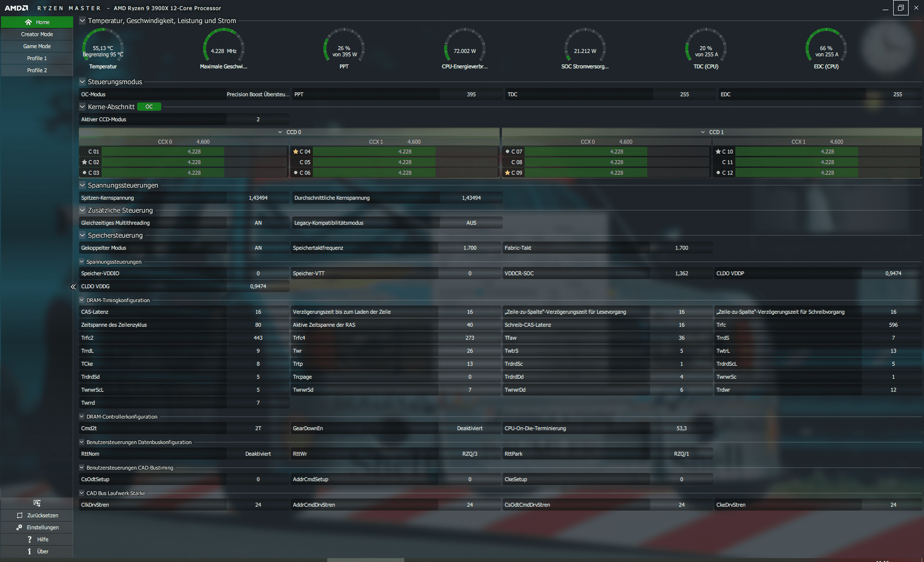Switch to Creator Mode
Image resolution: width=924 pixels, height=562 pixels.
[x=37, y=34]
